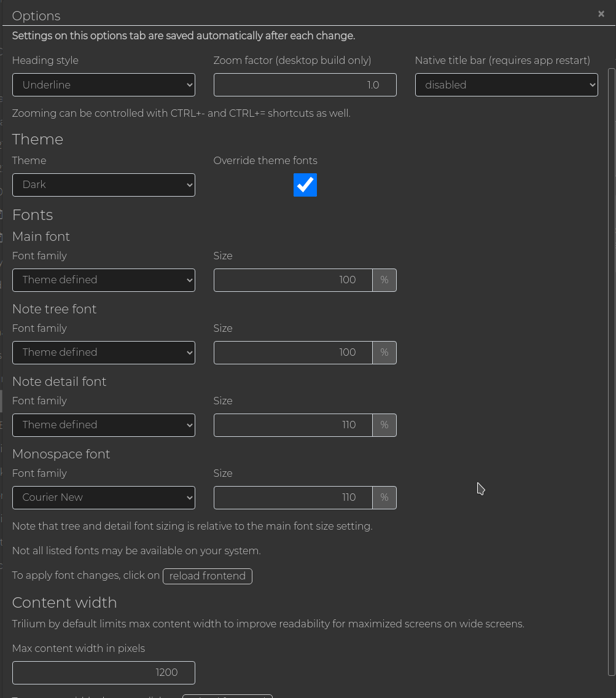Viewport: 616px width, 698px height.
Task: Open the Main font family dropdown
Action: click(104, 280)
